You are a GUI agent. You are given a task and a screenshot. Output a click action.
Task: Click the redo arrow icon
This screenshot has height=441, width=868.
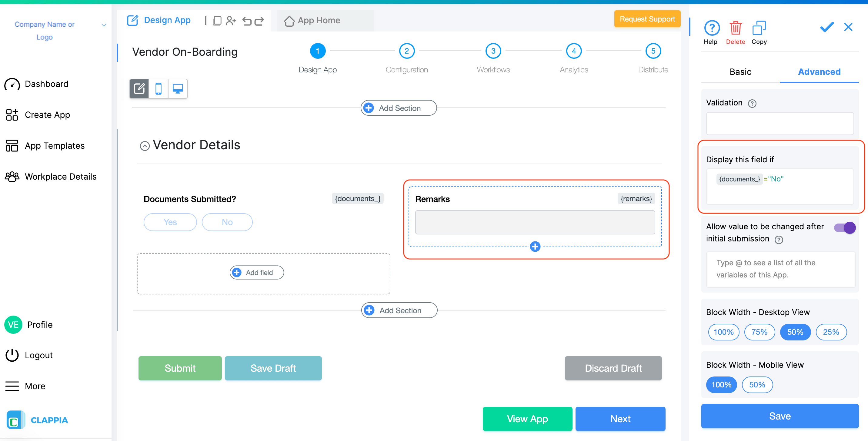(x=259, y=21)
